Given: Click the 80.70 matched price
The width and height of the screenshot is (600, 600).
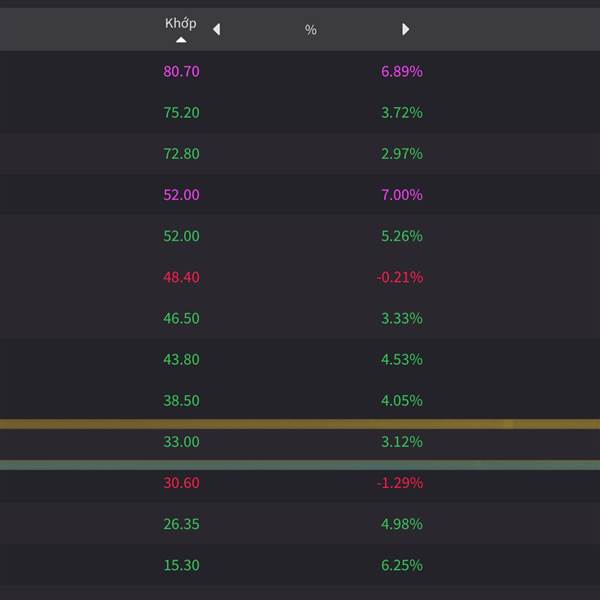Looking at the screenshot, I should 181,72.
